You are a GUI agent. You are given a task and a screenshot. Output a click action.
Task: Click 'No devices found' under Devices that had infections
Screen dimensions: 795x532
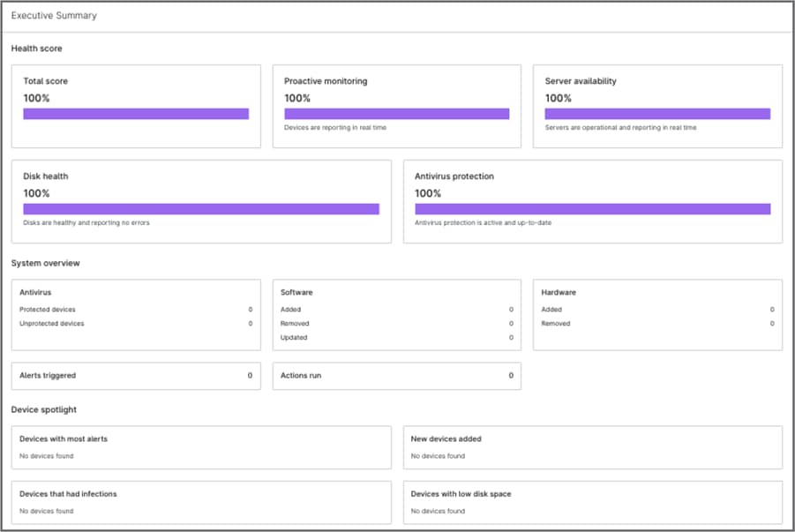46,511
